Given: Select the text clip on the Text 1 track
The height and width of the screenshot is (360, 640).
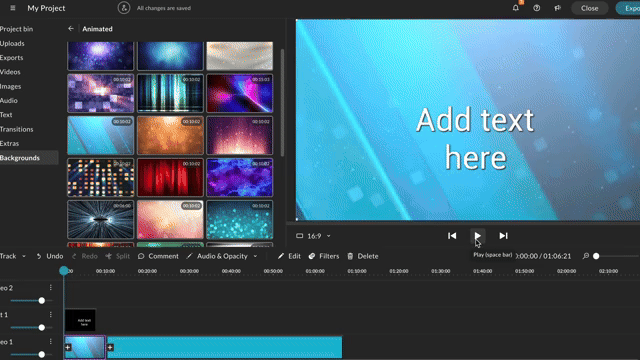Looking at the screenshot, I should (80, 320).
